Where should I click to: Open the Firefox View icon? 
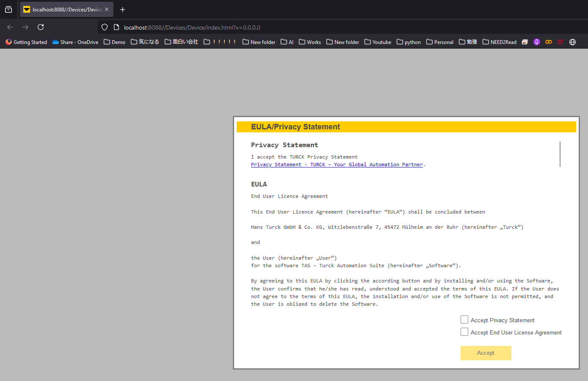pyautogui.click(x=8, y=9)
